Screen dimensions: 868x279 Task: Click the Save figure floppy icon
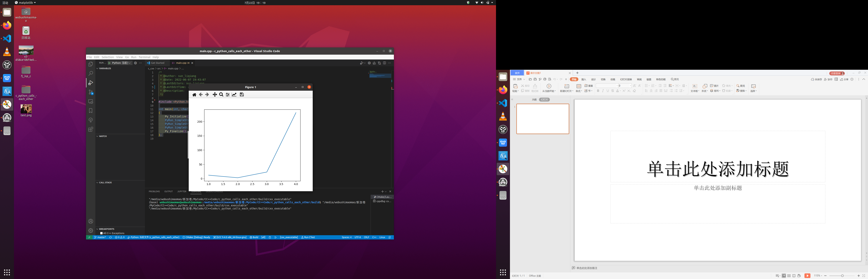click(x=242, y=95)
